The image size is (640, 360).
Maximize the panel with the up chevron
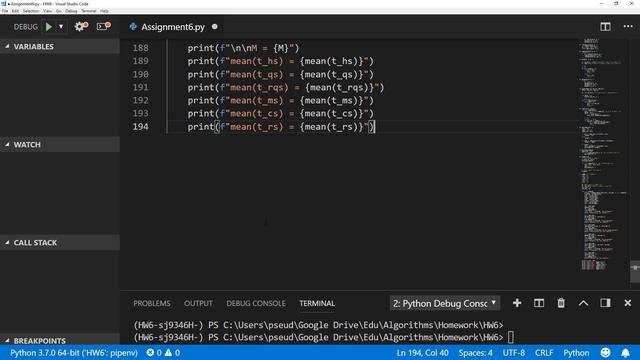(x=583, y=303)
